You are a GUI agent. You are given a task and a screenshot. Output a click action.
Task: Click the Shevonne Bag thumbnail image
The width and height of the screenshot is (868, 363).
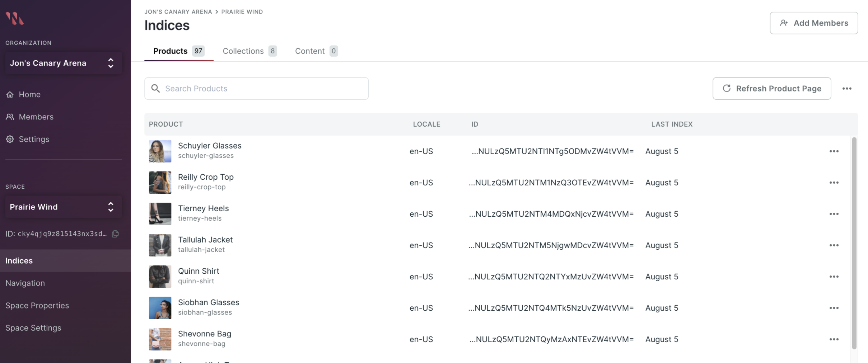point(160,339)
